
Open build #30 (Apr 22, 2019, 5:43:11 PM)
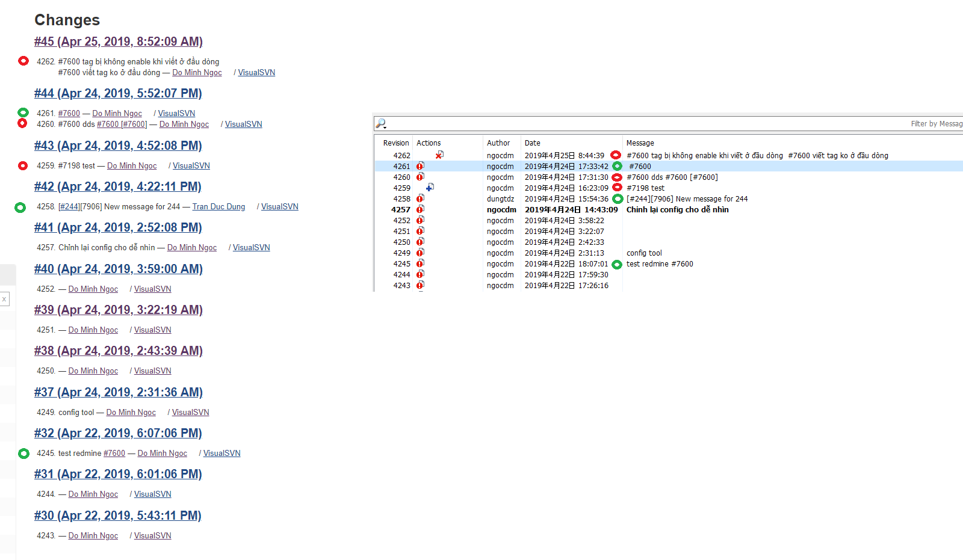click(118, 515)
